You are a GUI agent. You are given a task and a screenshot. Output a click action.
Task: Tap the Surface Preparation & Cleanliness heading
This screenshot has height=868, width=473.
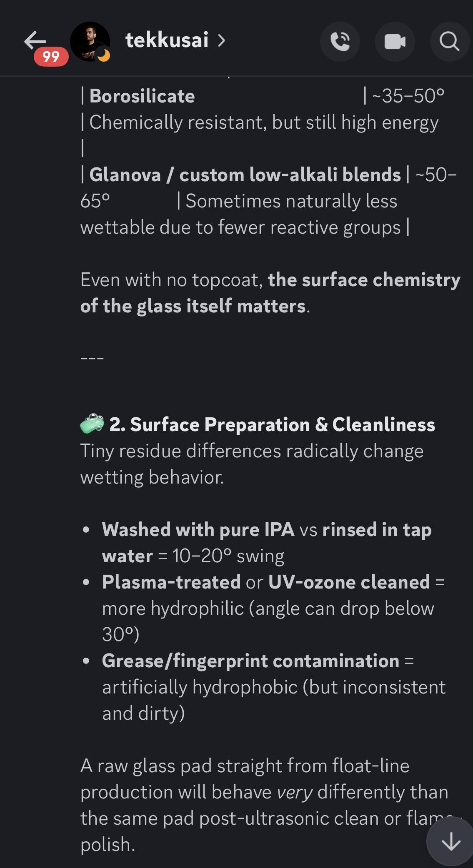[x=272, y=424]
